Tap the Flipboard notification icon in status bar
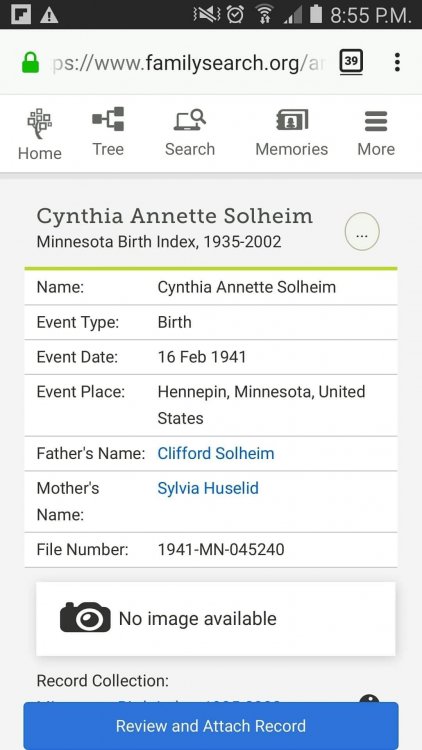422x750 pixels. pos(21,14)
